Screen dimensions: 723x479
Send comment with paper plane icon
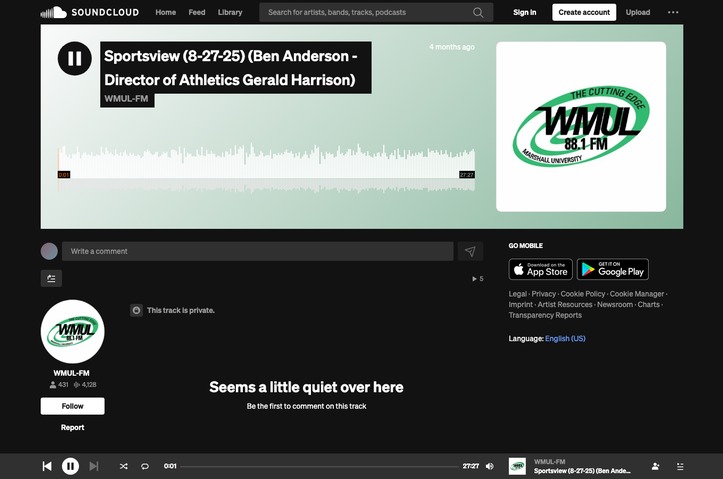coord(470,251)
